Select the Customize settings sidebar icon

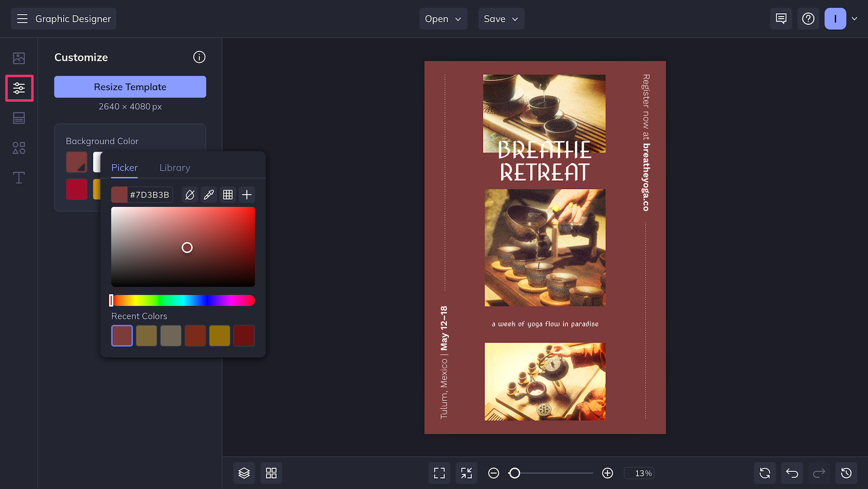(x=19, y=88)
